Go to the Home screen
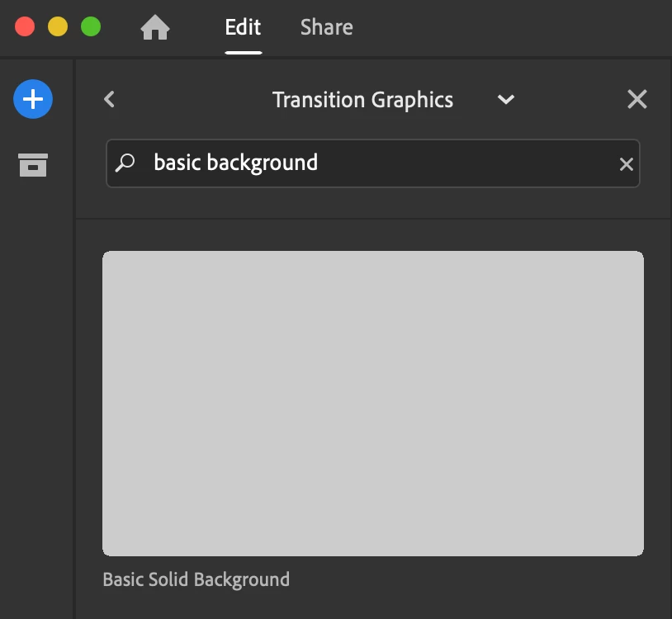The width and height of the screenshot is (672, 619). pyautogui.click(x=155, y=28)
